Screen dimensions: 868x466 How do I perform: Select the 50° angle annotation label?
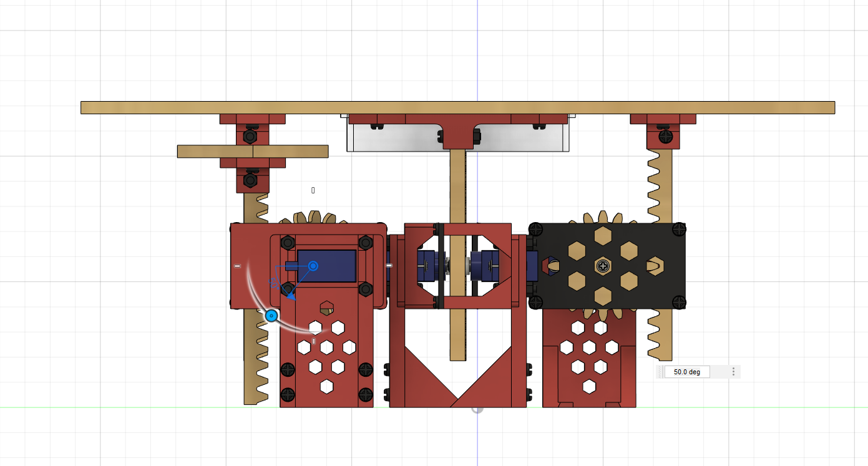pyautogui.click(x=273, y=284)
